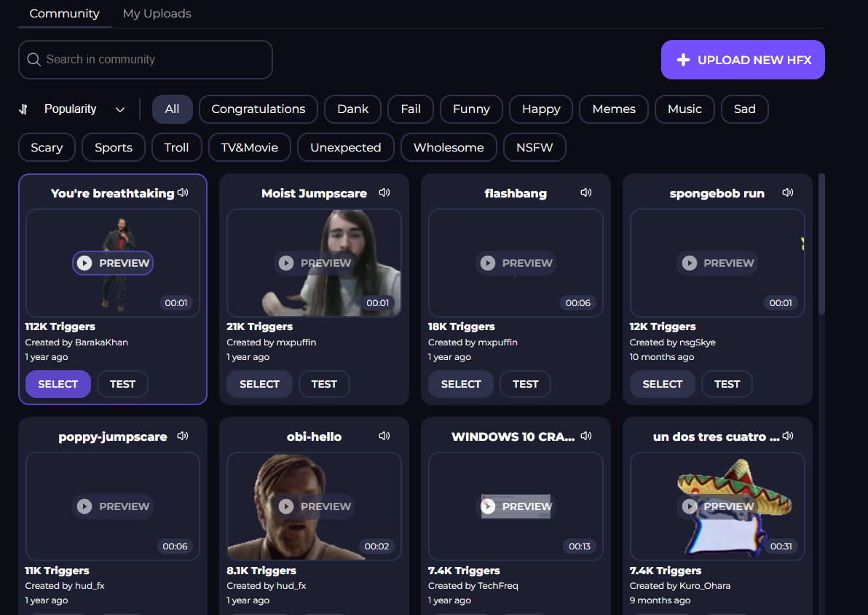Click the speaker icon on "Moist Jumpscare"
The width and height of the screenshot is (868, 615).
click(384, 192)
